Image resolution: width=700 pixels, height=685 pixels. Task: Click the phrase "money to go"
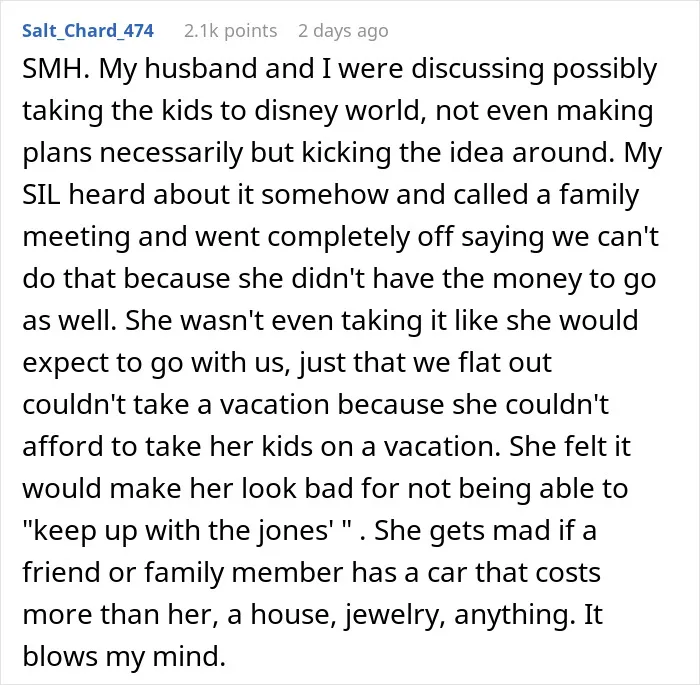click(x=575, y=279)
